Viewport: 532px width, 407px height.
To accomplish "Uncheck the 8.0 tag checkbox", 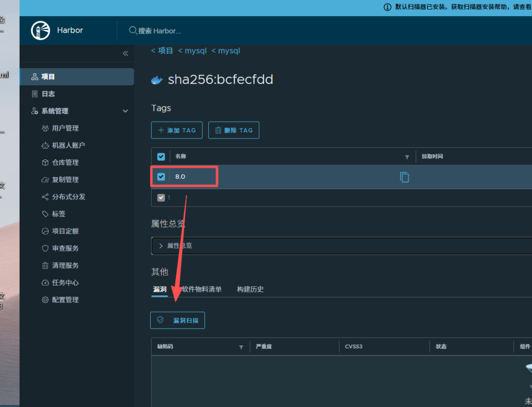I will tap(161, 176).
